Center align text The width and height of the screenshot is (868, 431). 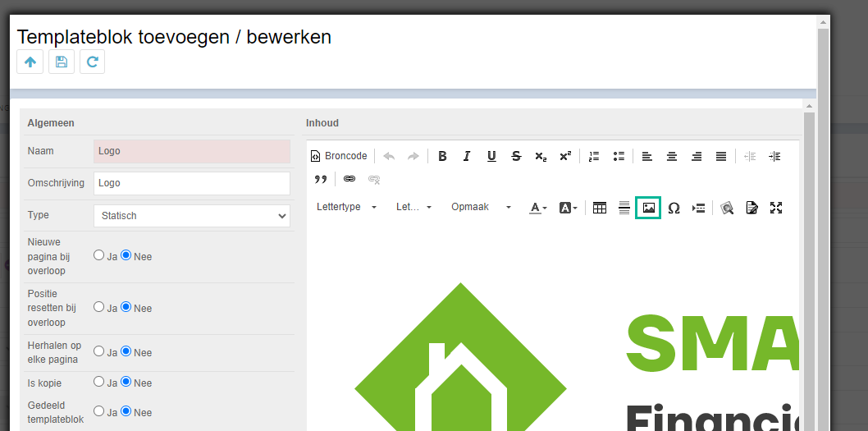(x=671, y=156)
